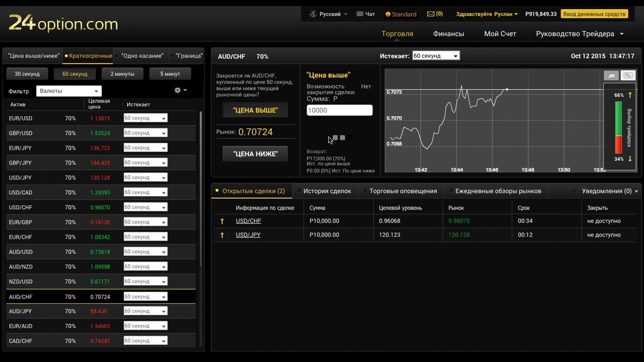This screenshot has height=362, width=644.
Task: Click the Срок column header in trades table
Action: [x=524, y=208]
